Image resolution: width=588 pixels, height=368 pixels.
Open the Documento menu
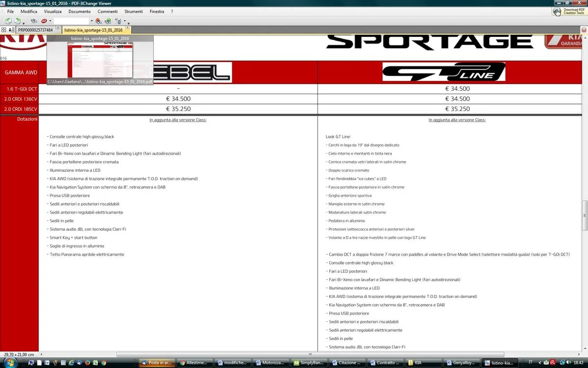click(x=79, y=11)
